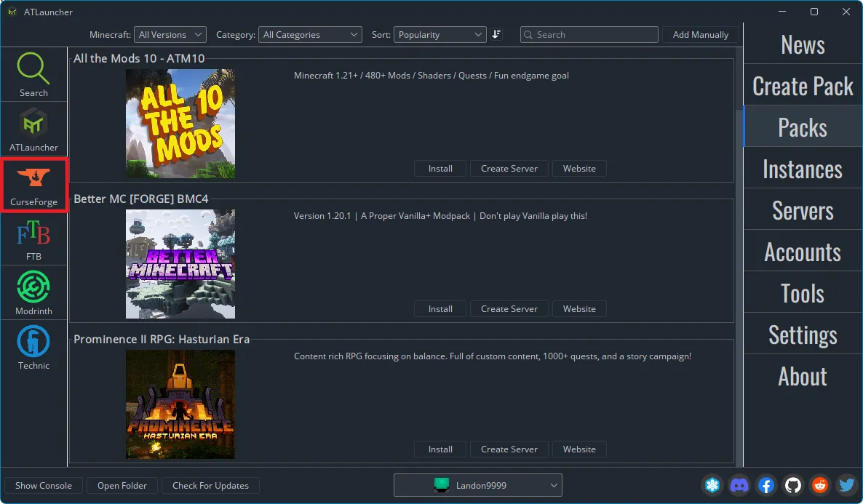
Task: Click the Add Manually button
Action: tap(700, 35)
